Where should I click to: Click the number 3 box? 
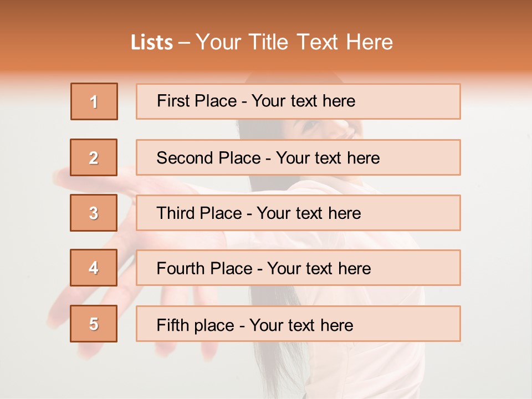click(x=94, y=213)
